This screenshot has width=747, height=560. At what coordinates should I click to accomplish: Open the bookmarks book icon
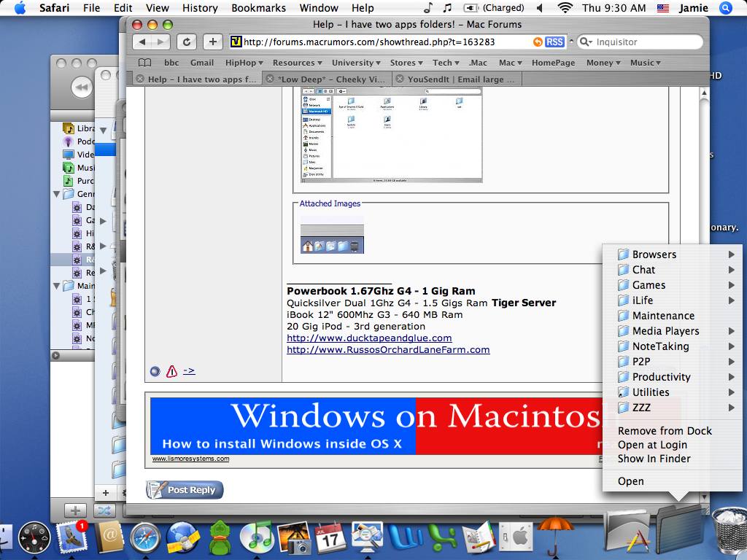[145, 63]
